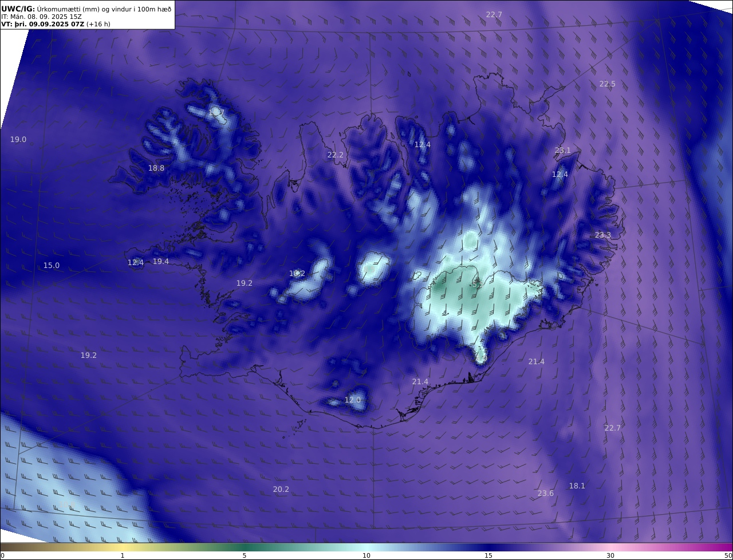Screen dimensions: 733x560
Task: Click the 23.1 wind value
Action: (x=563, y=151)
